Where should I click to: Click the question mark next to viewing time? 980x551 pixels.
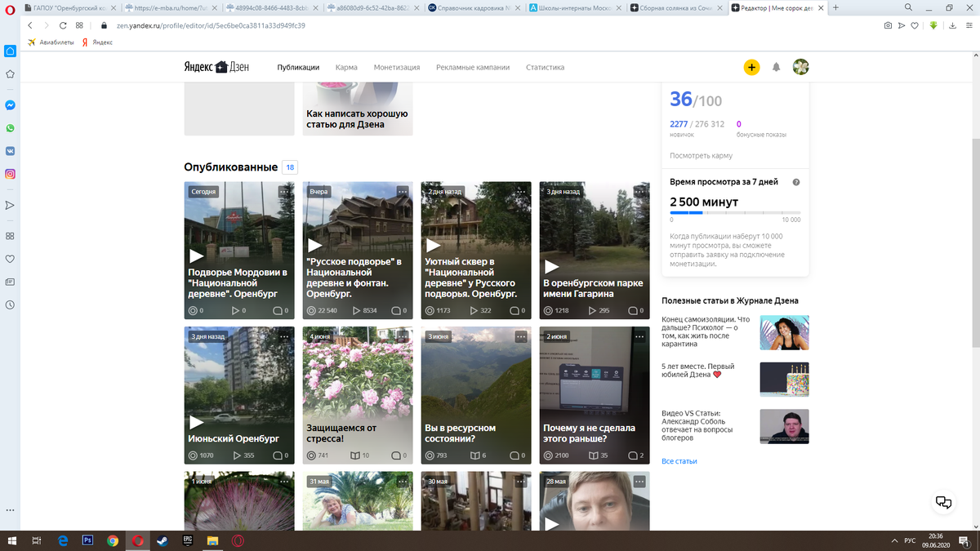point(796,182)
